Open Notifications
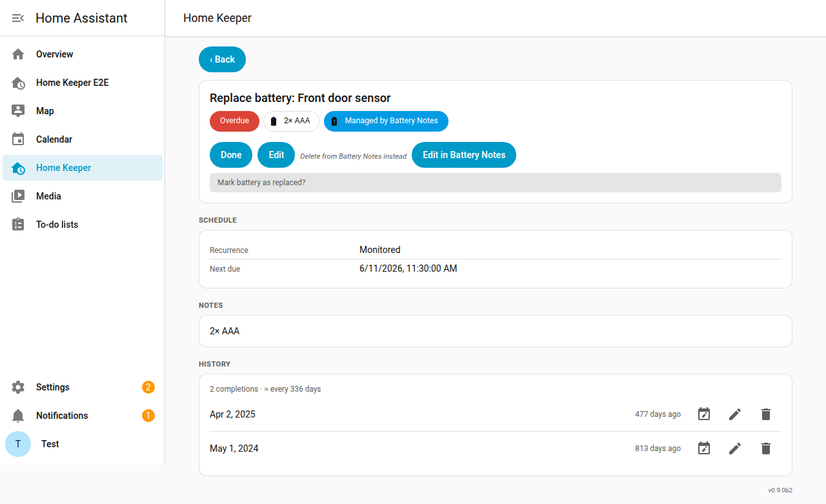The height and width of the screenshot is (504, 826). coord(83,416)
